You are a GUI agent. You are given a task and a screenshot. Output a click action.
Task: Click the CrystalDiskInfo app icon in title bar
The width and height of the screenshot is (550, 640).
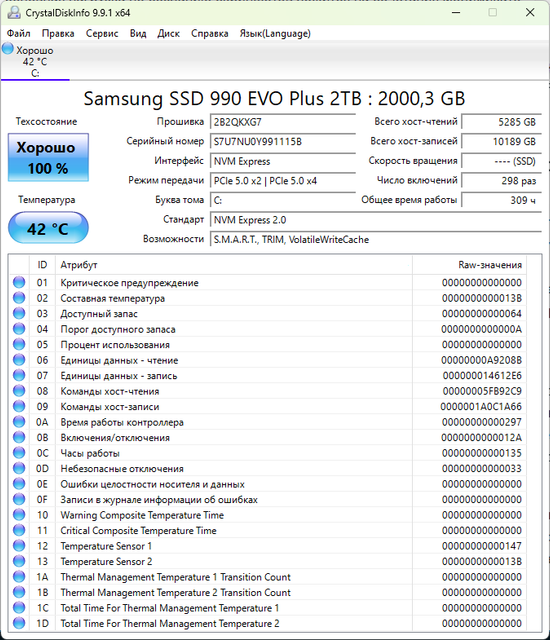pyautogui.click(x=14, y=13)
